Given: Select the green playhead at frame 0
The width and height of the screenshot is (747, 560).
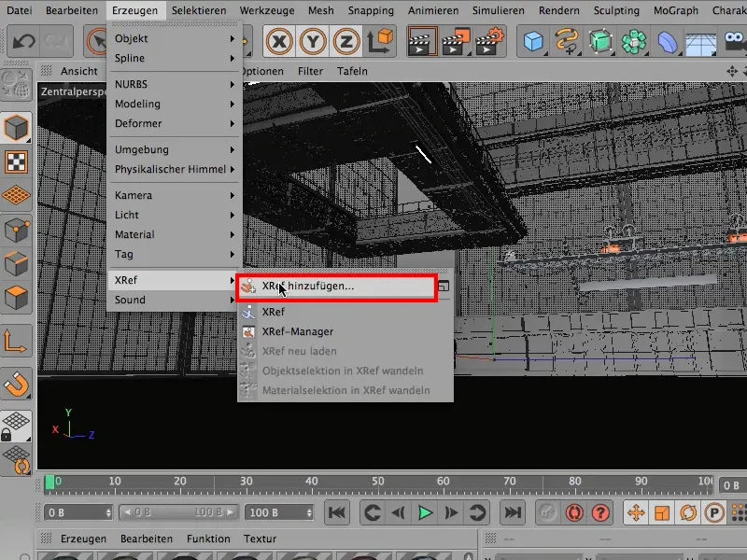Looking at the screenshot, I should click(49, 482).
